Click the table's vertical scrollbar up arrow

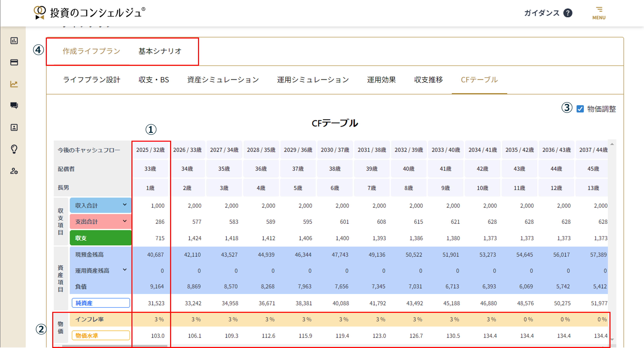pyautogui.click(x=612, y=144)
